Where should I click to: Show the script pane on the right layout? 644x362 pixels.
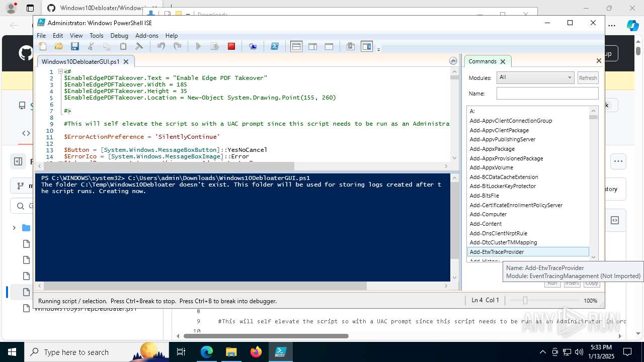click(312, 46)
